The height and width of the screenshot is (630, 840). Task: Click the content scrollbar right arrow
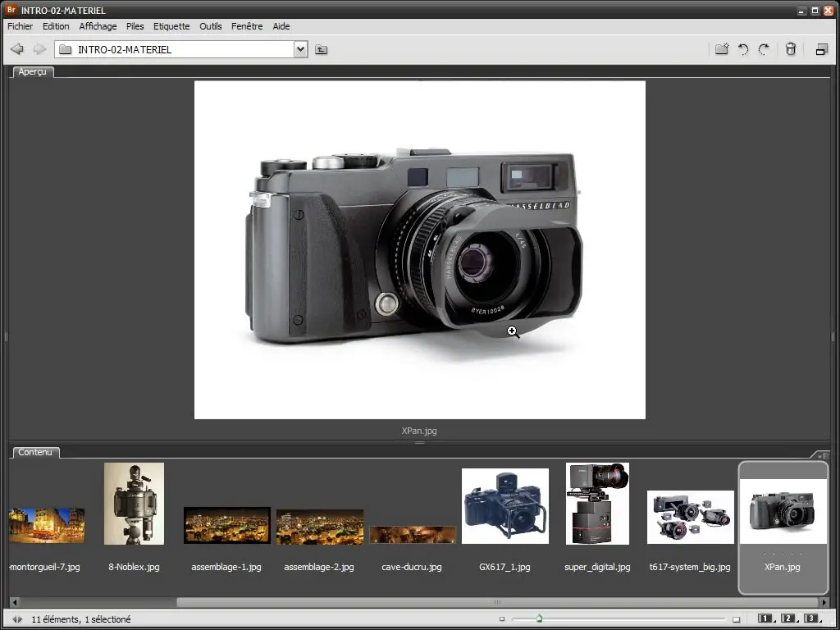[x=824, y=602]
